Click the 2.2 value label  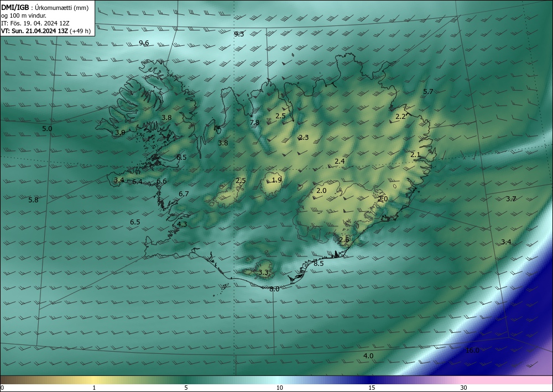tap(400, 117)
